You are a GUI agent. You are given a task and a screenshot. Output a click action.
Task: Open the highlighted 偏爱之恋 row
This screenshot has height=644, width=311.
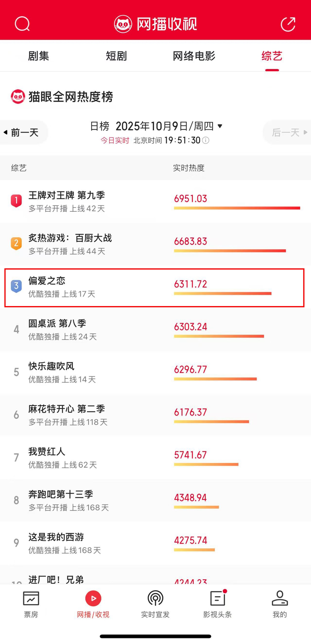pos(154,288)
